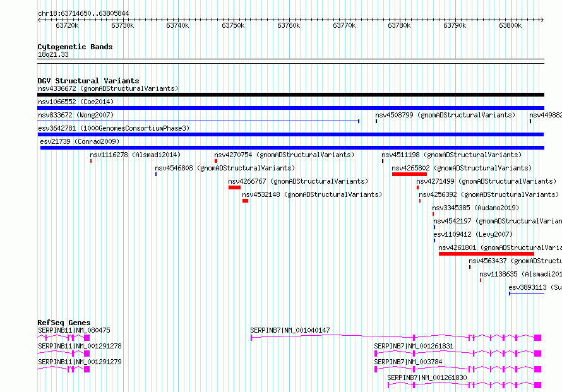Viewport: 562px width, 392px height.
Task: Click the ruler's left arrow end
Action: (x=39, y=20)
